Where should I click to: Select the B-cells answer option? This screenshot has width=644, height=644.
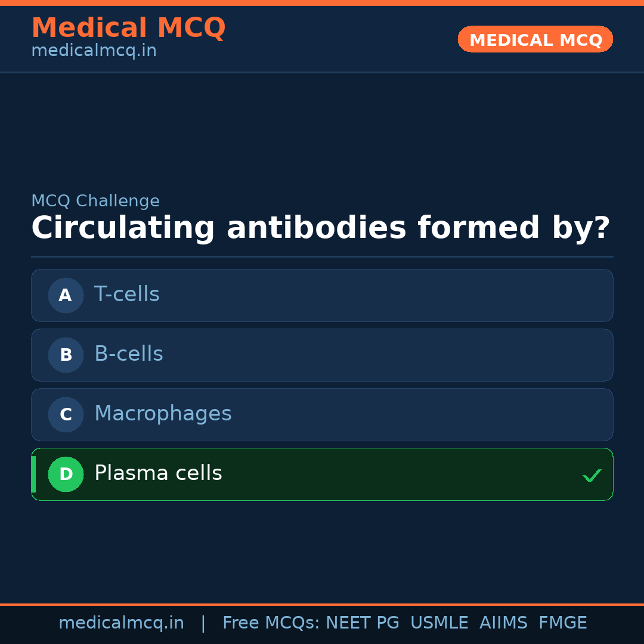tap(322, 355)
